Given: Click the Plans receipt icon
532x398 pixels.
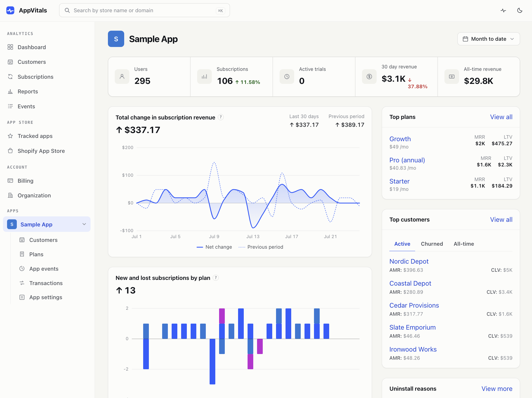Looking at the screenshot, I should (x=22, y=254).
